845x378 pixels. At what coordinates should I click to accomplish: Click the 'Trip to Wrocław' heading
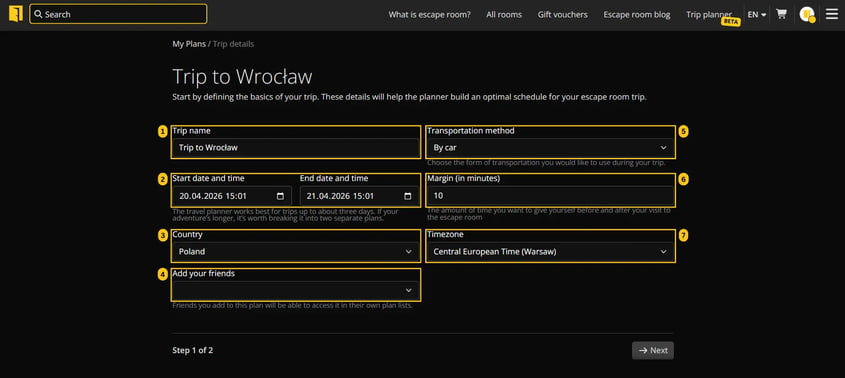pos(243,77)
